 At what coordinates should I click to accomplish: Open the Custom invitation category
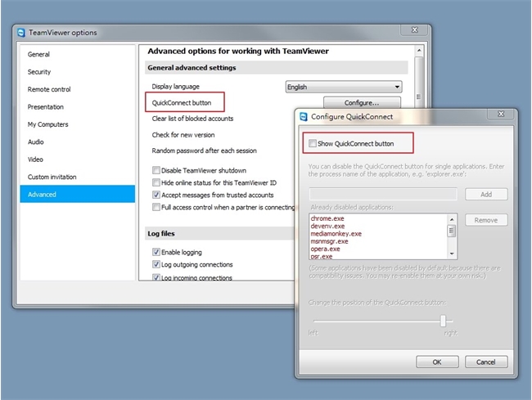click(x=52, y=177)
